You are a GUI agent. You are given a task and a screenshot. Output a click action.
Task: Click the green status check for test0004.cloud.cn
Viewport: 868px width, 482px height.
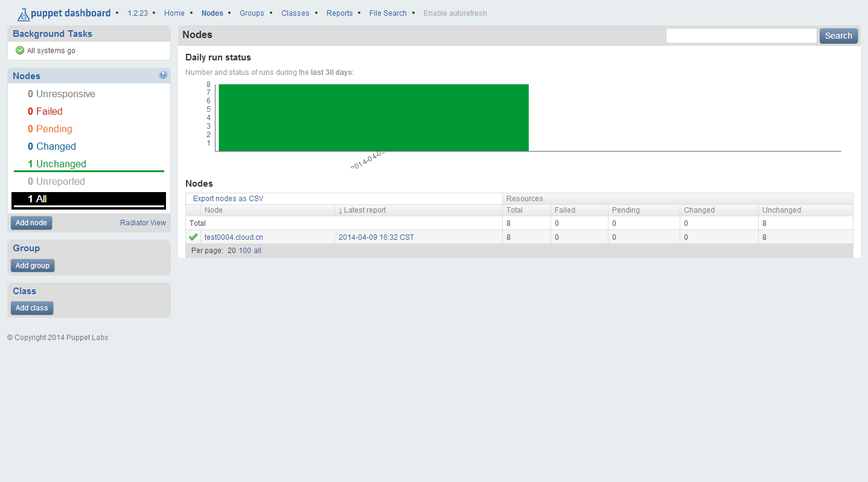(193, 237)
